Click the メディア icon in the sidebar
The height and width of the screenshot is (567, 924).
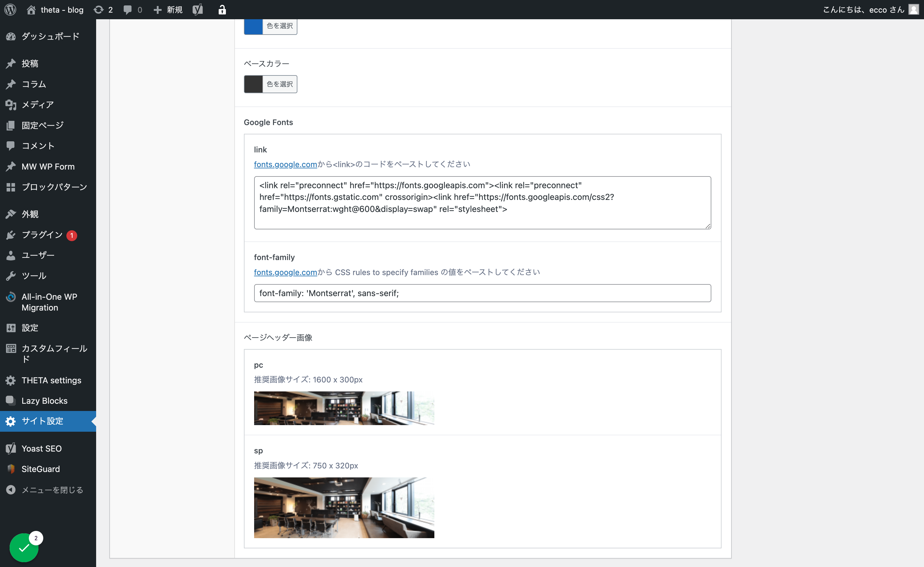(x=11, y=105)
